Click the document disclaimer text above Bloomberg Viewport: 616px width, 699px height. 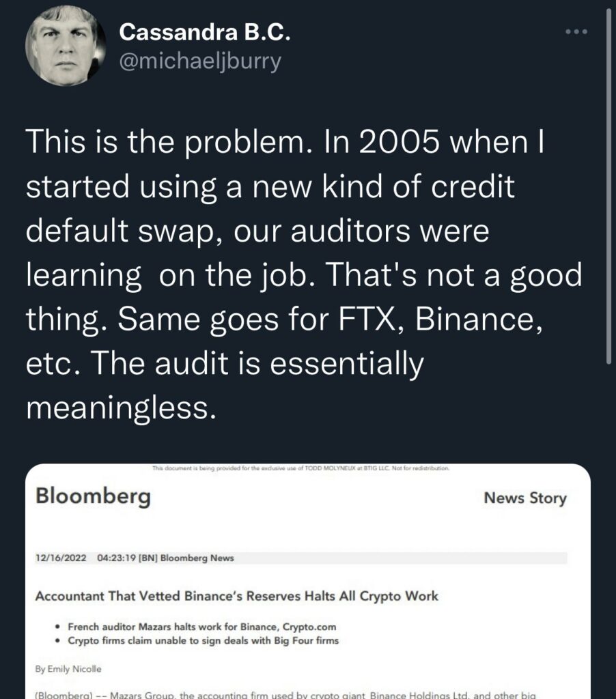(x=300, y=469)
